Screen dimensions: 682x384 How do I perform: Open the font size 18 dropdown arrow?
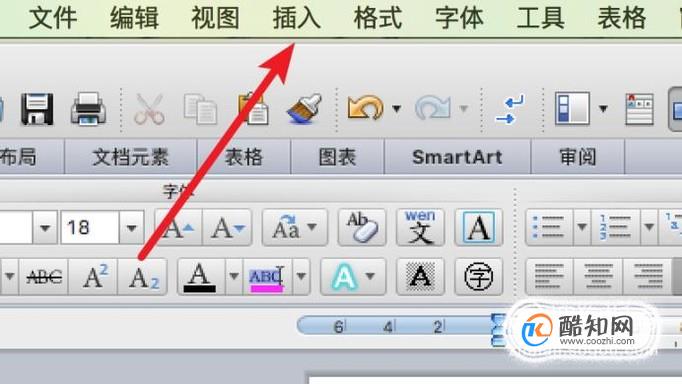132,227
